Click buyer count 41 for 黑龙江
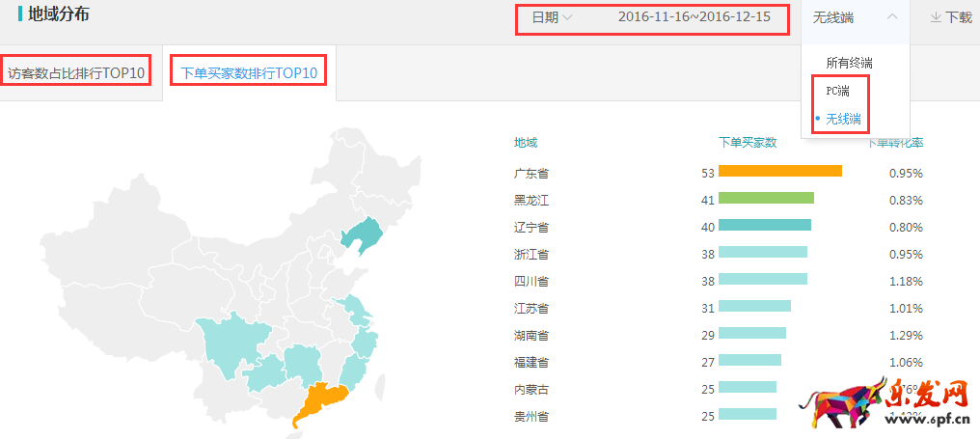The width and height of the screenshot is (980, 439). [x=708, y=200]
